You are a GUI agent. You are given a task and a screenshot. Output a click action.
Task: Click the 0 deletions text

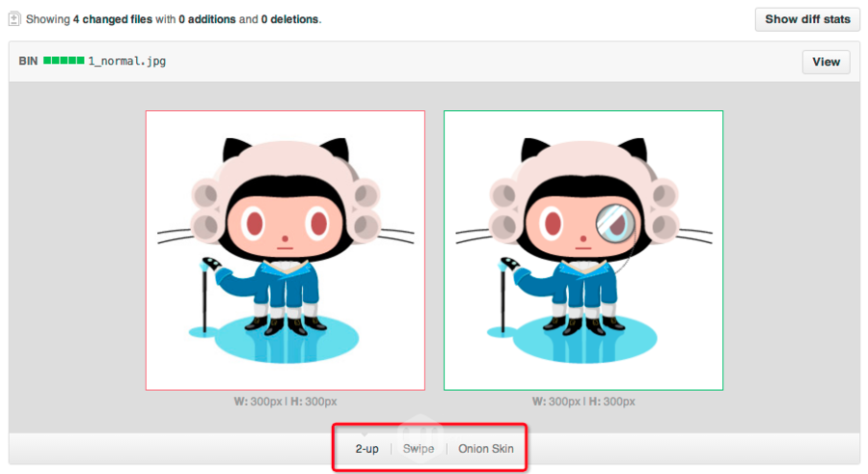[290, 19]
